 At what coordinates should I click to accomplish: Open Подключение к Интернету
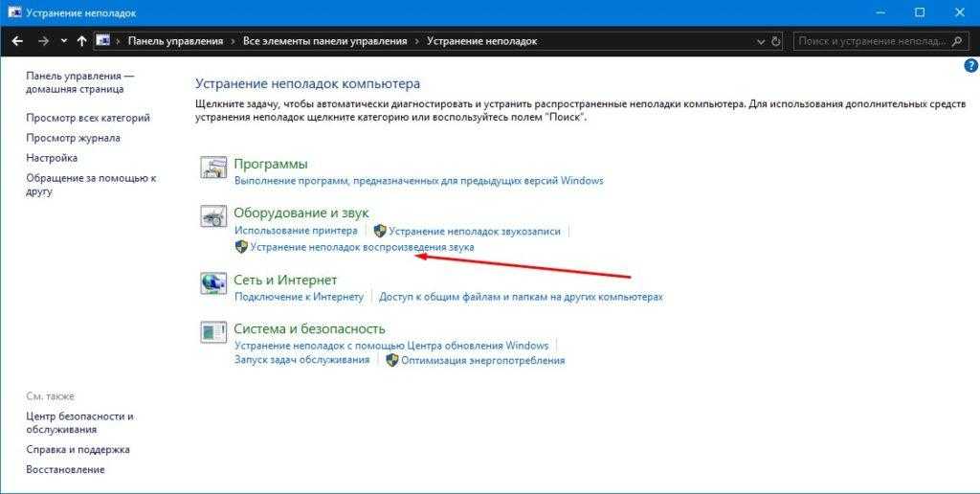click(299, 297)
